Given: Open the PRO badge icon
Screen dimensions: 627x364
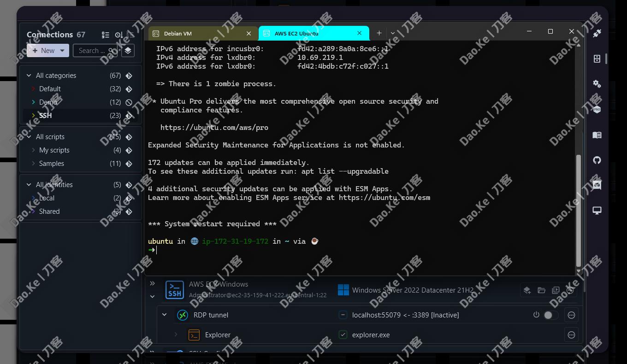Looking at the screenshot, I should 597,109.
